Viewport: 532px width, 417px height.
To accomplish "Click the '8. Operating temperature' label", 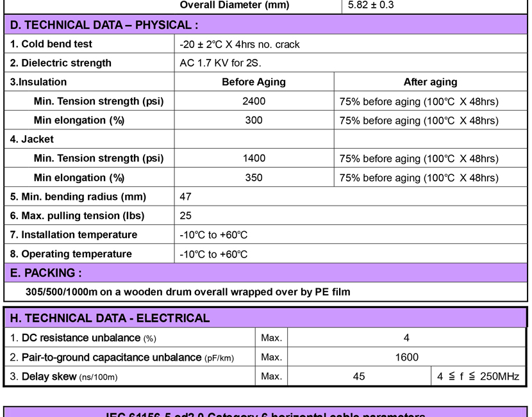I will pos(71,254).
